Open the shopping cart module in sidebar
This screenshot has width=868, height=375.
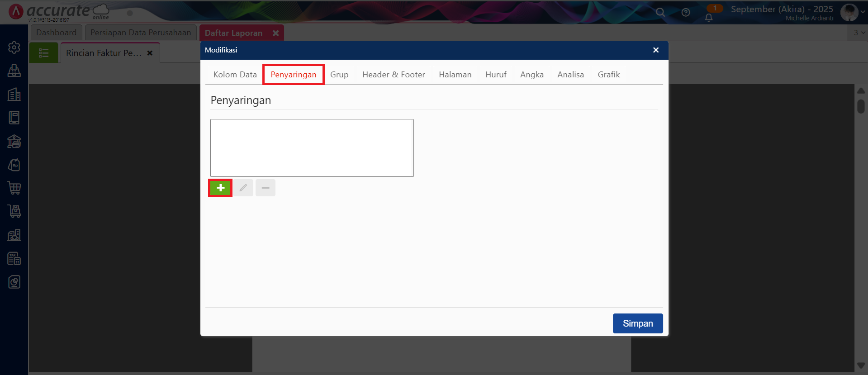tap(14, 188)
